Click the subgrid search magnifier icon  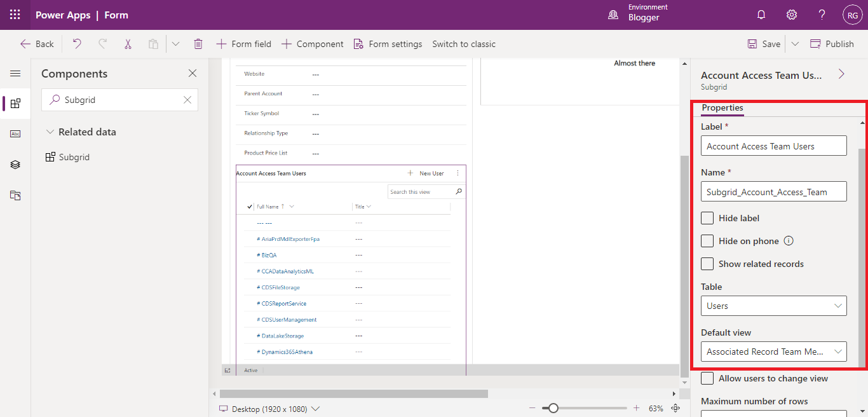point(459,191)
